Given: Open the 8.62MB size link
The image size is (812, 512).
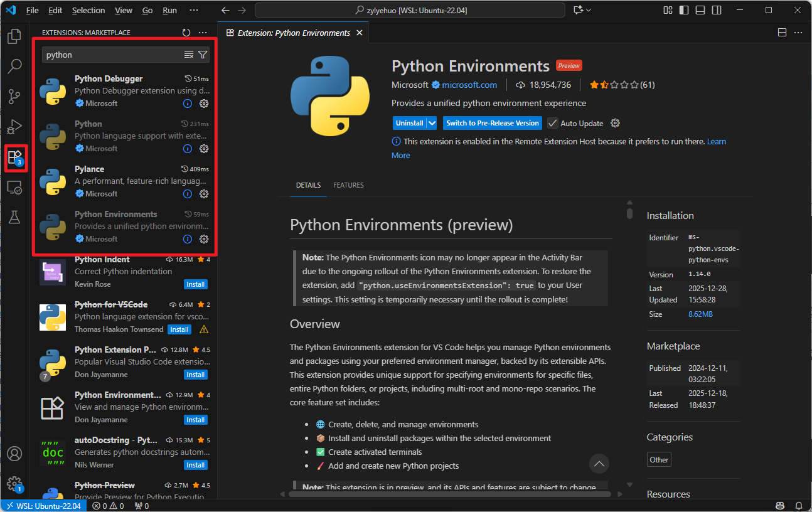Looking at the screenshot, I should [700, 314].
